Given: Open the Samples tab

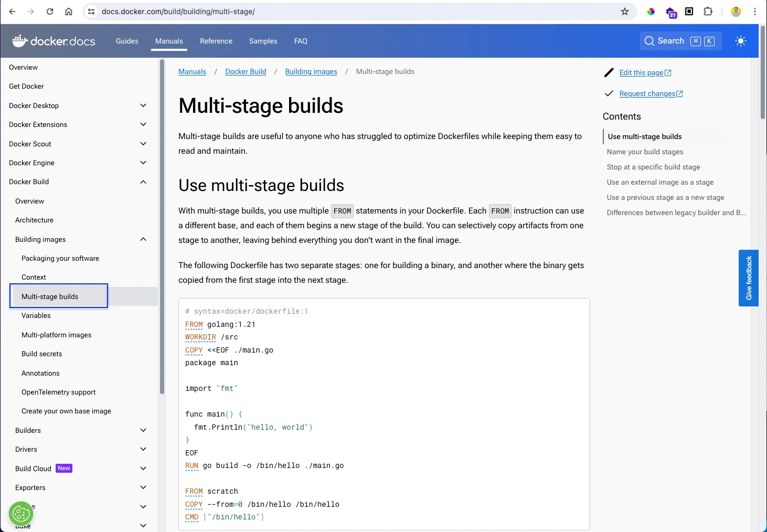Looking at the screenshot, I should pos(263,41).
